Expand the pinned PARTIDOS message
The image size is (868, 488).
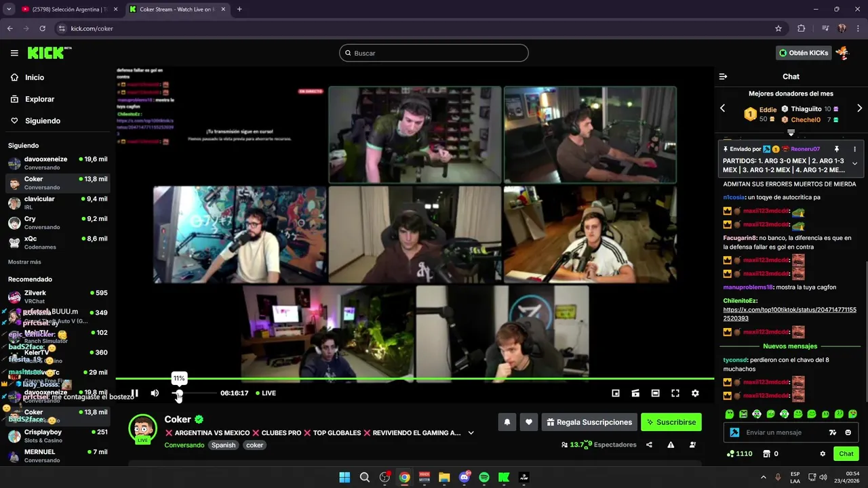854,164
